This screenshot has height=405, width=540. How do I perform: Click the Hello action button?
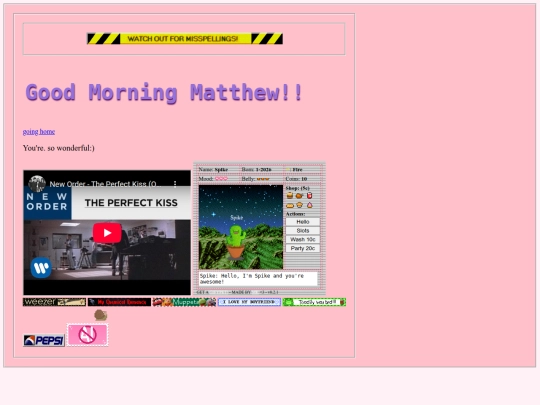point(303,222)
